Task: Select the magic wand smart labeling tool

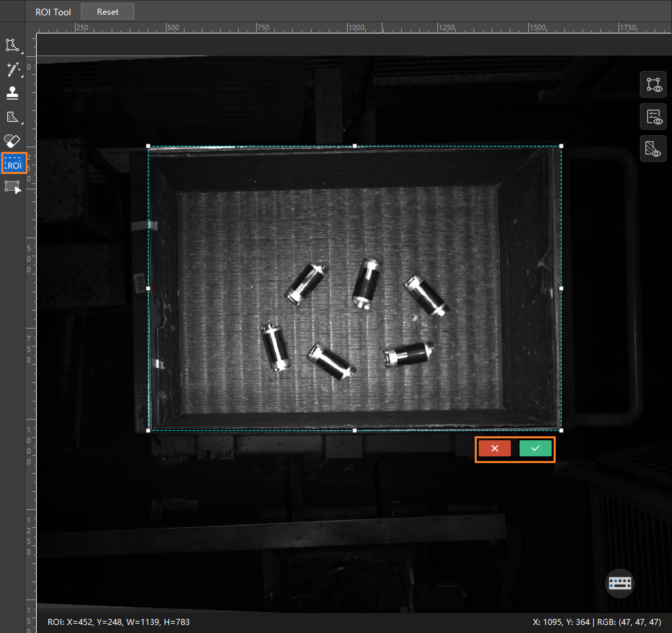Action: (13, 69)
